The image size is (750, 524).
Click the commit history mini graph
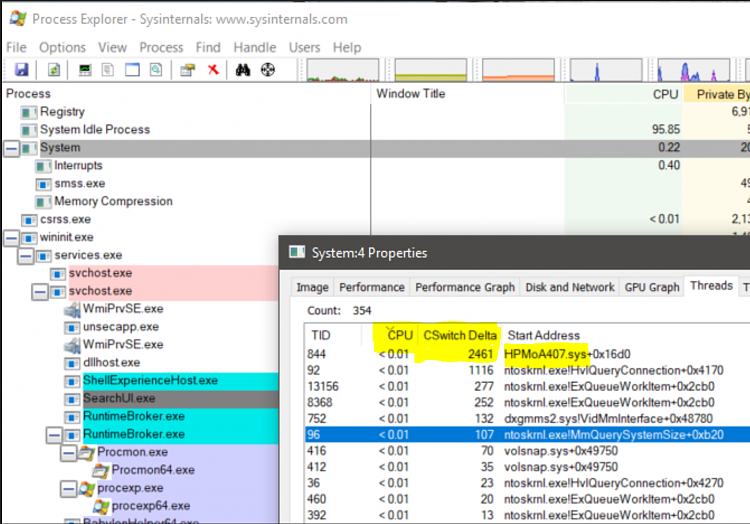tap(430, 70)
